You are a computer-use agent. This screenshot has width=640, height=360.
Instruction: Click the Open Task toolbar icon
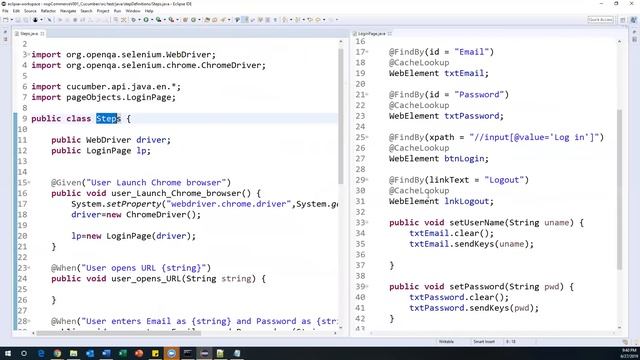[x=215, y=20]
